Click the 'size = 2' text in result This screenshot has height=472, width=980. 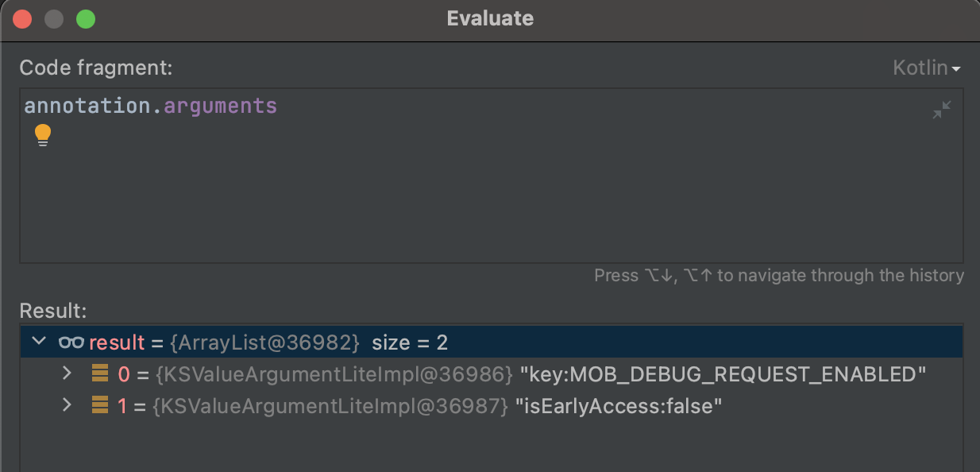point(410,342)
